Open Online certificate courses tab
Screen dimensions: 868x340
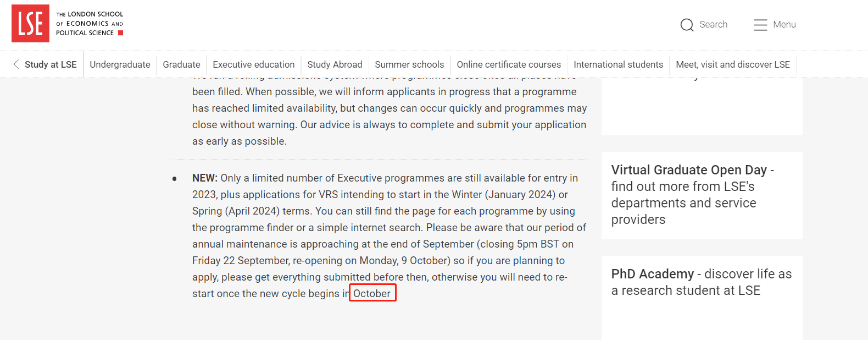509,64
